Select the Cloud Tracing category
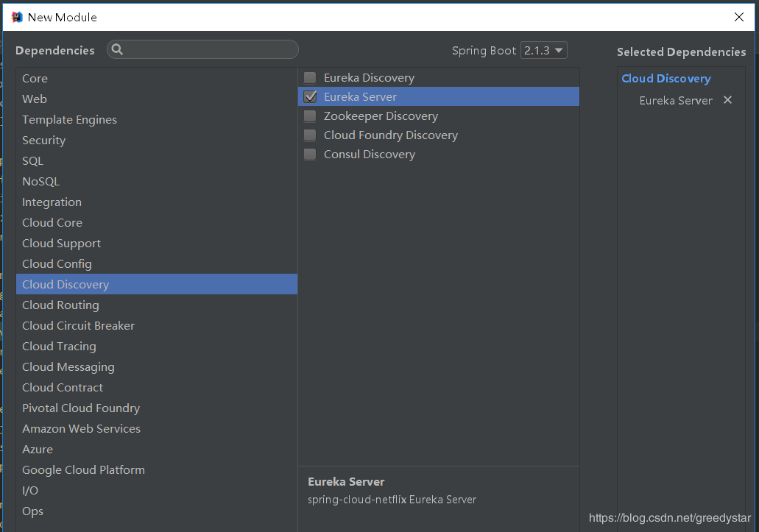Viewport: 759px width, 532px height. (157, 347)
